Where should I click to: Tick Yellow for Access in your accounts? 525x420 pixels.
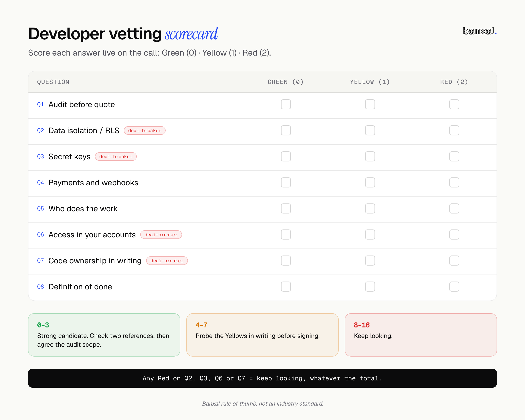tap(370, 235)
